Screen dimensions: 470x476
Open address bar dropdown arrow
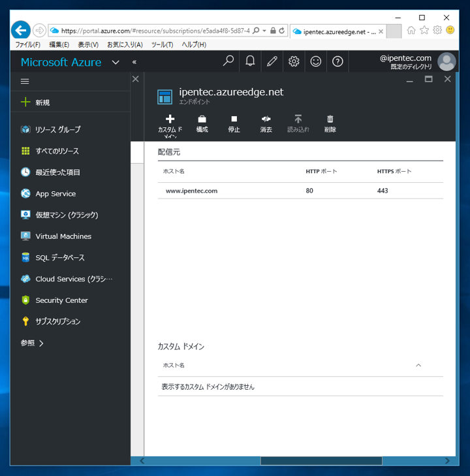pyautogui.click(x=264, y=31)
